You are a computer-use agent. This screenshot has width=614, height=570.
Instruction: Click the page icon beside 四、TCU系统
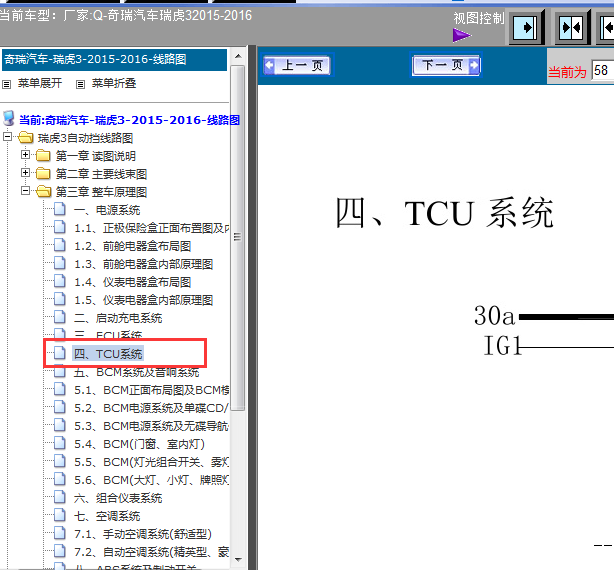60,353
